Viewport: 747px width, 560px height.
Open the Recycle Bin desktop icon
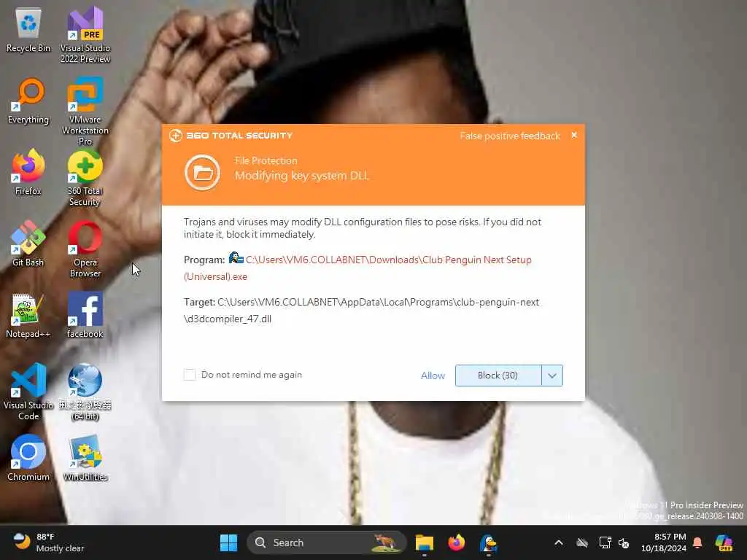[x=28, y=29]
